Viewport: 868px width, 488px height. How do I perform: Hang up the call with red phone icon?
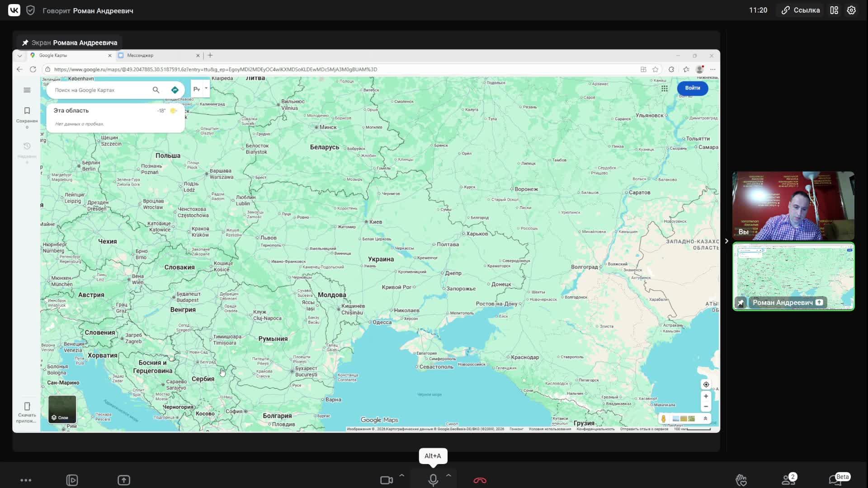point(480,480)
